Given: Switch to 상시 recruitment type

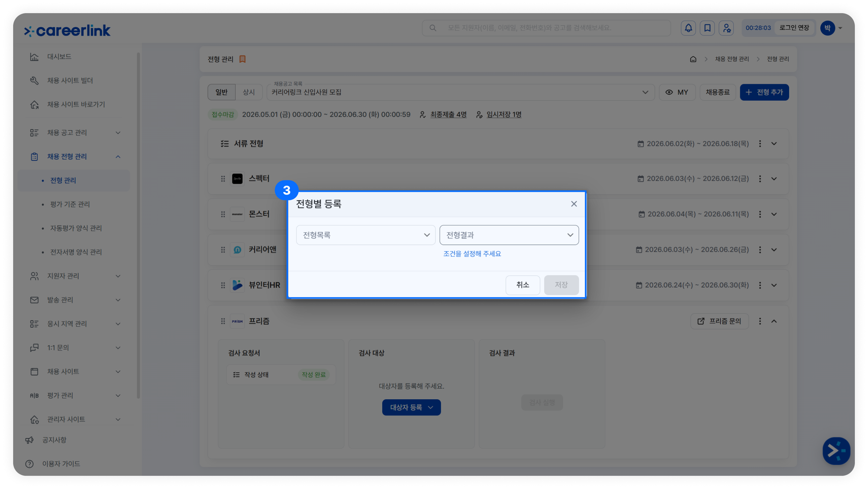Looking at the screenshot, I should 249,92.
